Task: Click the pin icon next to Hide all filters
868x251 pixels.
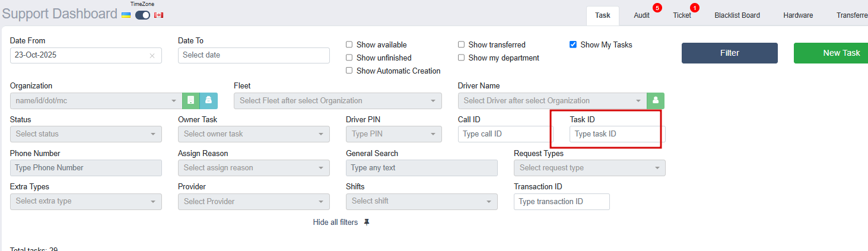Action: tap(367, 223)
